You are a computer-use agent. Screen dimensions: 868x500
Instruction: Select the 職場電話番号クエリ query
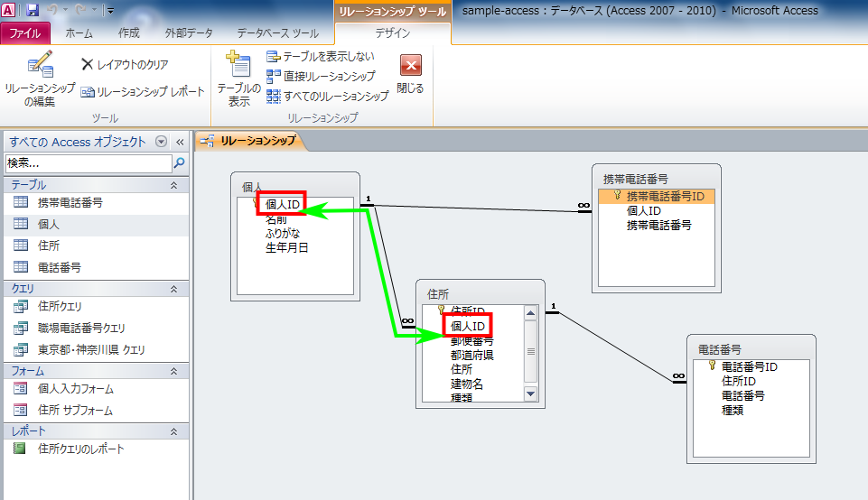coord(97,328)
